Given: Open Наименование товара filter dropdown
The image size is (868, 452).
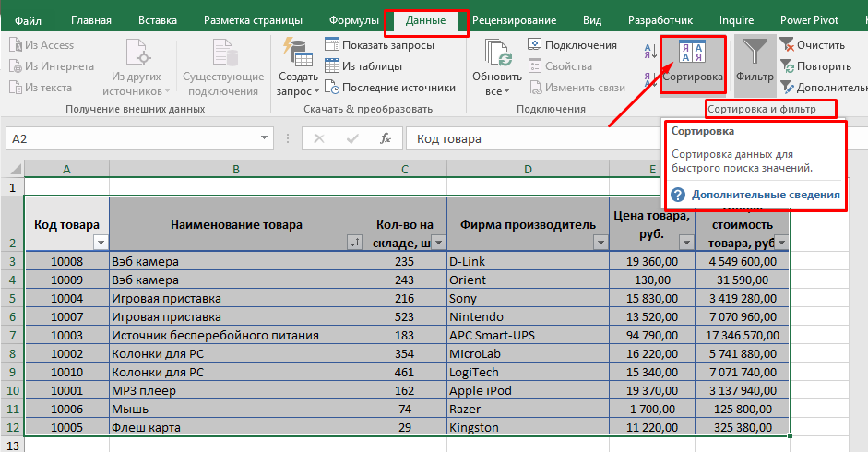Looking at the screenshot, I should click(x=354, y=242).
